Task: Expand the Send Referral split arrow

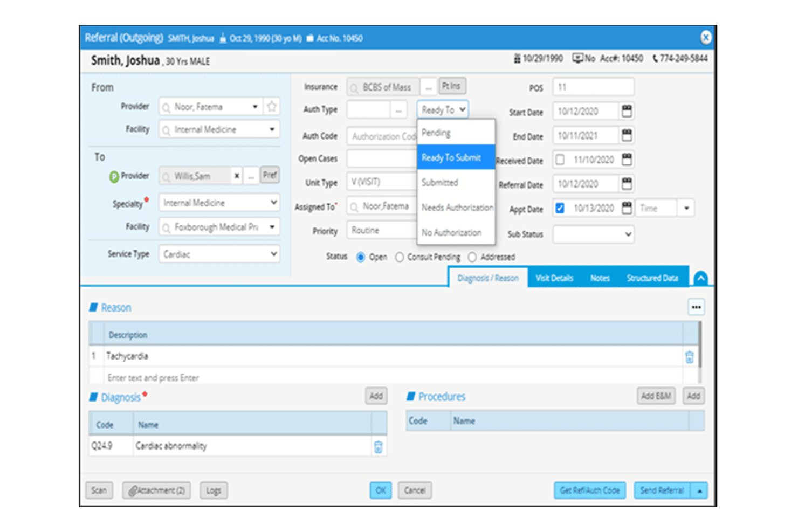Action: [699, 490]
